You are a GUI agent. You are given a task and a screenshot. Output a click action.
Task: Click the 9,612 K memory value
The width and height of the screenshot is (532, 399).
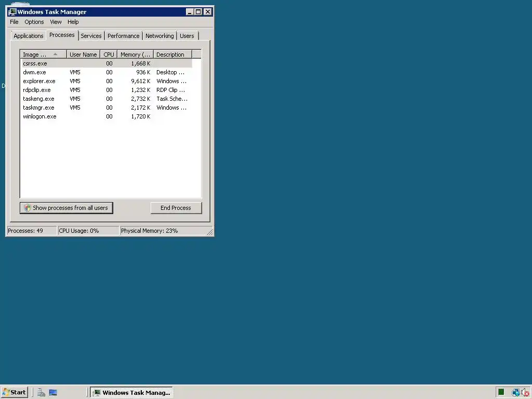click(140, 81)
